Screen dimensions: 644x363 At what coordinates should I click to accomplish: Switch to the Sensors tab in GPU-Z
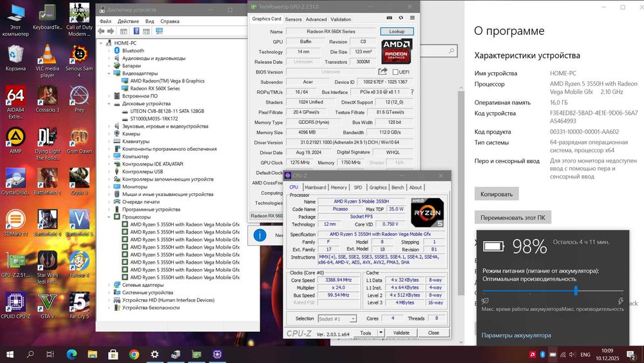[x=293, y=19]
